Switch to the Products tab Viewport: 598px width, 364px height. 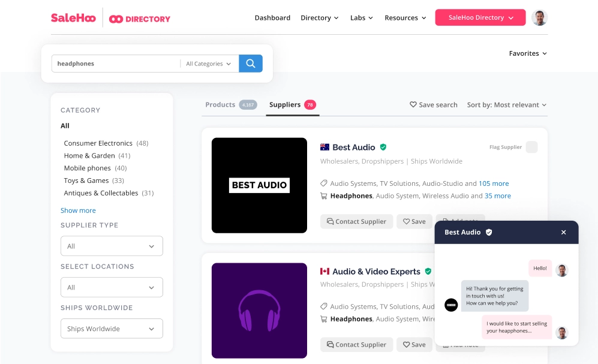(x=221, y=104)
